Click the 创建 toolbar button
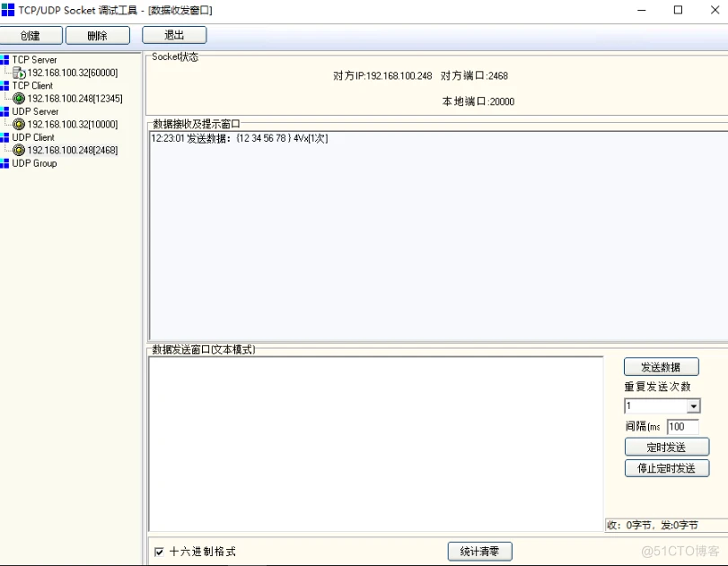The image size is (728, 566). (31, 35)
